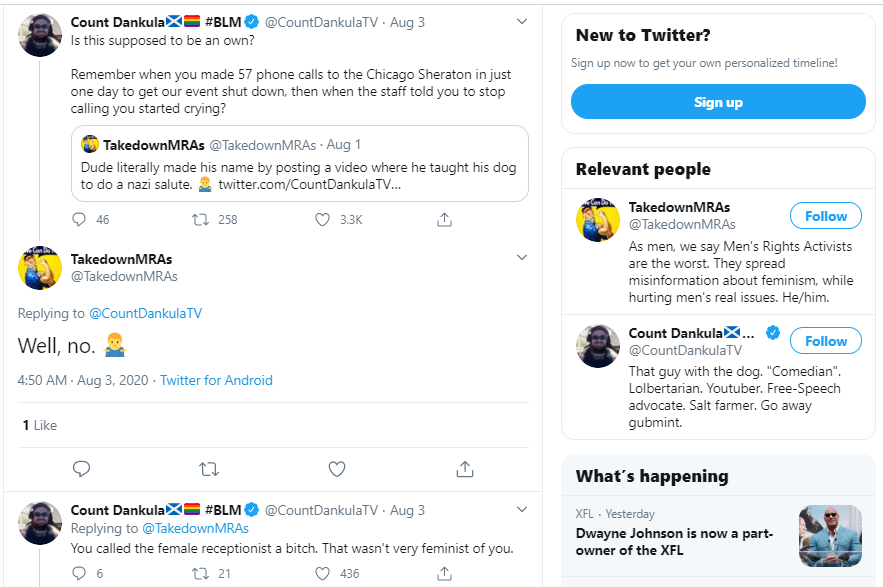Click the blue Sign up button
Viewport: 883px width, 587px height.
(x=718, y=101)
